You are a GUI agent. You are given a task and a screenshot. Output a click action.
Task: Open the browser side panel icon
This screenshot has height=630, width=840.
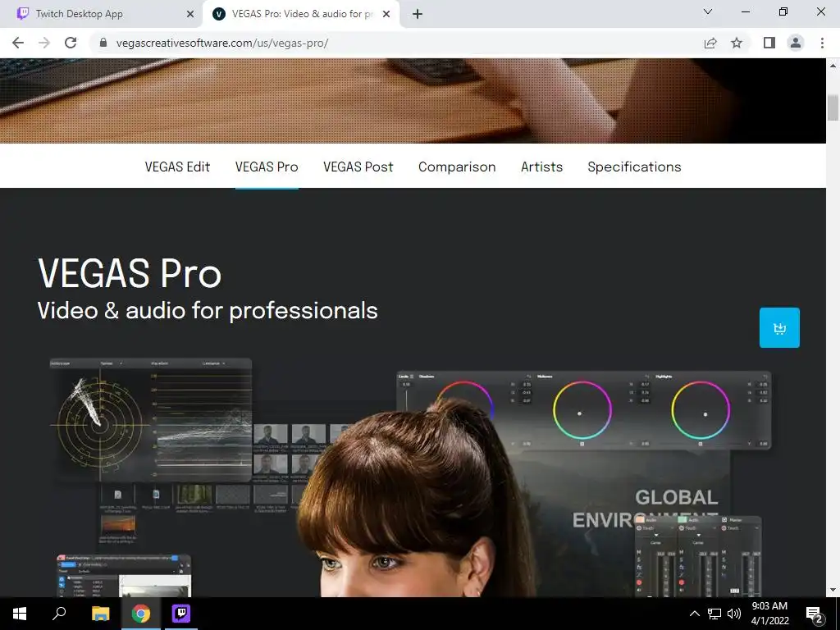(769, 43)
